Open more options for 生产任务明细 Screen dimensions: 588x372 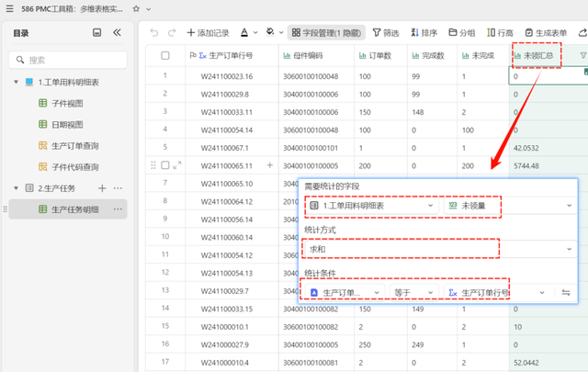click(x=118, y=209)
